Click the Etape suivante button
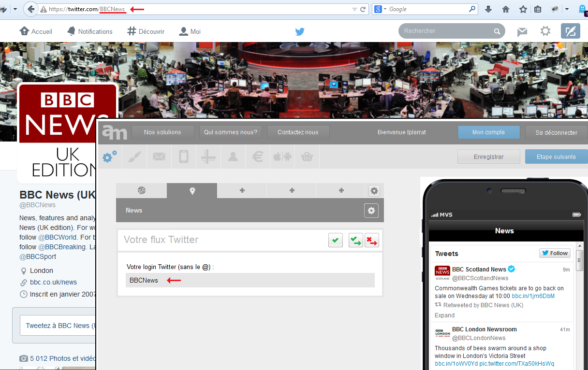 point(556,157)
